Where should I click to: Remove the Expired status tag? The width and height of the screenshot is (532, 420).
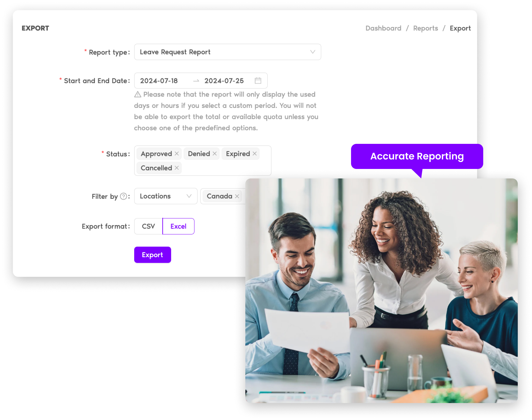pyautogui.click(x=255, y=154)
